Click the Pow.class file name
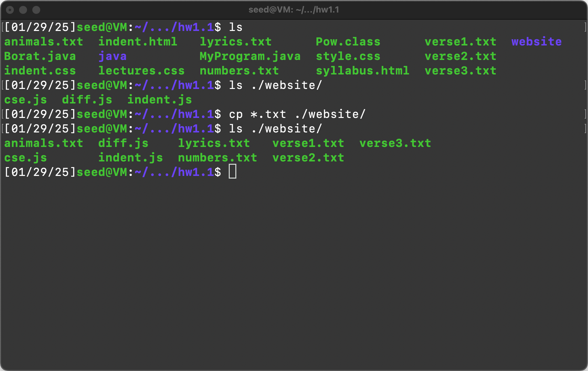The width and height of the screenshot is (588, 371). (x=348, y=42)
